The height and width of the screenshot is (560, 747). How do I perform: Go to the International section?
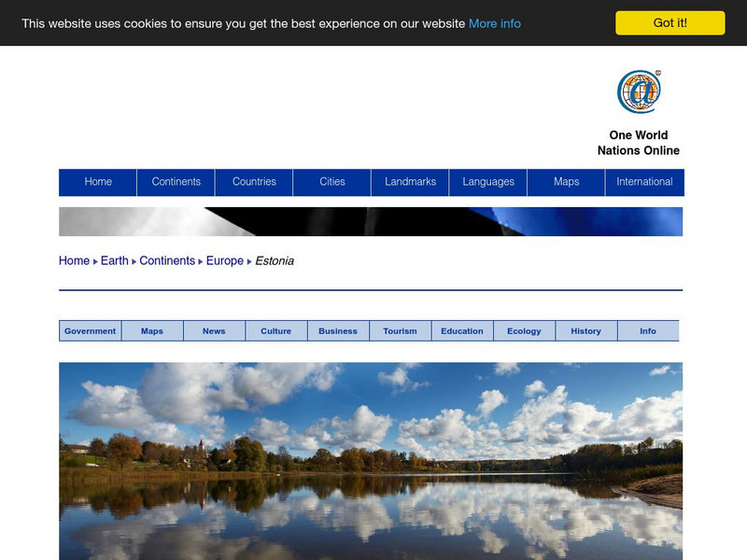tap(645, 182)
